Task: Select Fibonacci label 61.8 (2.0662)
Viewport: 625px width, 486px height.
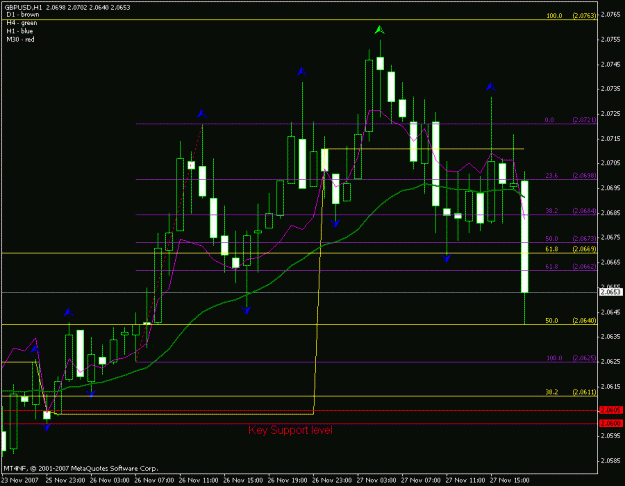Action: (571, 266)
